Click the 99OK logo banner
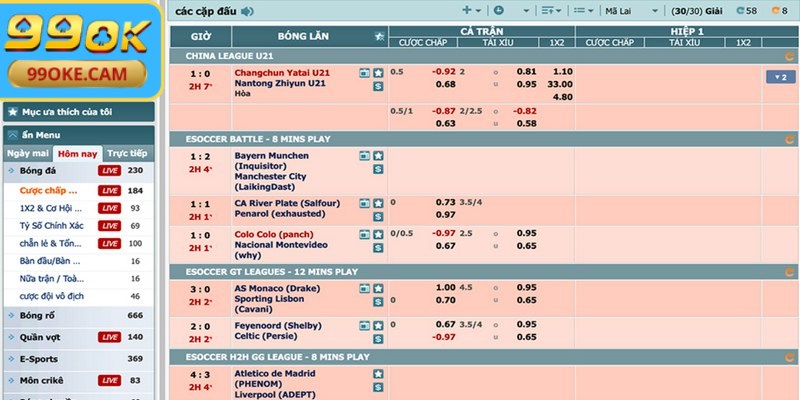 tap(81, 49)
